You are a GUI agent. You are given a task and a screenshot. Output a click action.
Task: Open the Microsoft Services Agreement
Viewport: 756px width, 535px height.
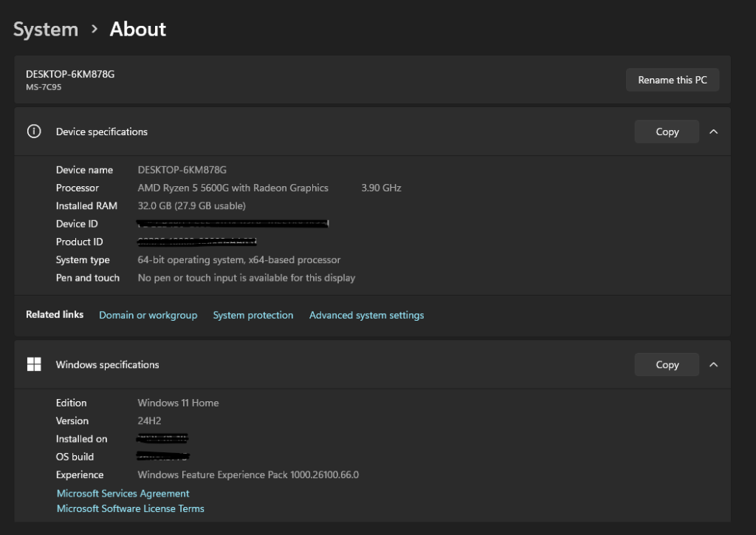(123, 493)
